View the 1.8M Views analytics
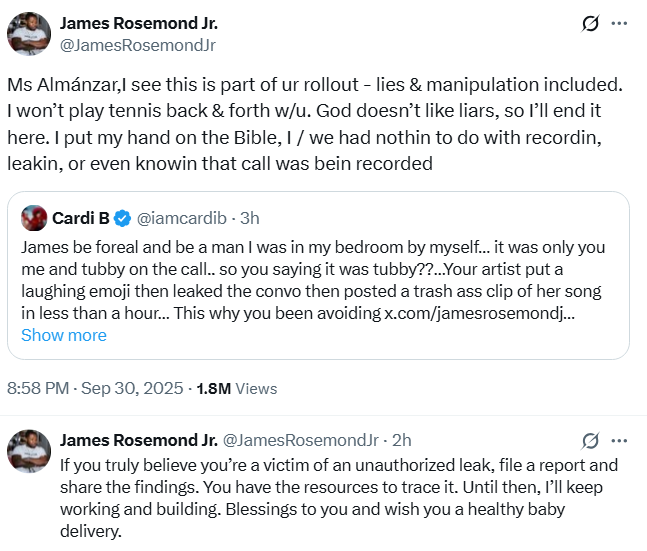 [x=238, y=388]
